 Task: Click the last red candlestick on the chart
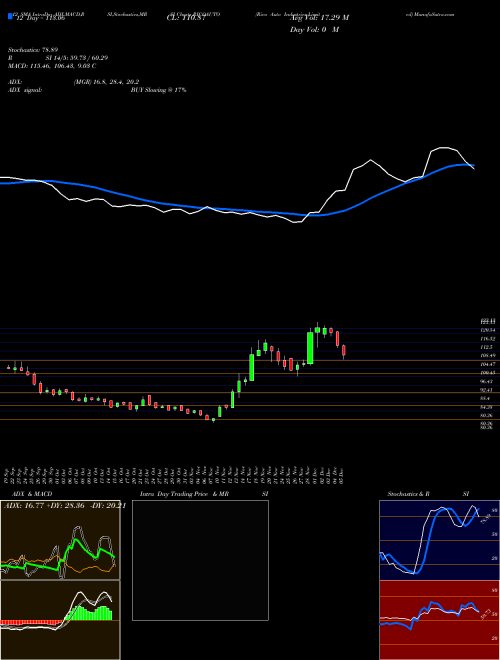(344, 351)
